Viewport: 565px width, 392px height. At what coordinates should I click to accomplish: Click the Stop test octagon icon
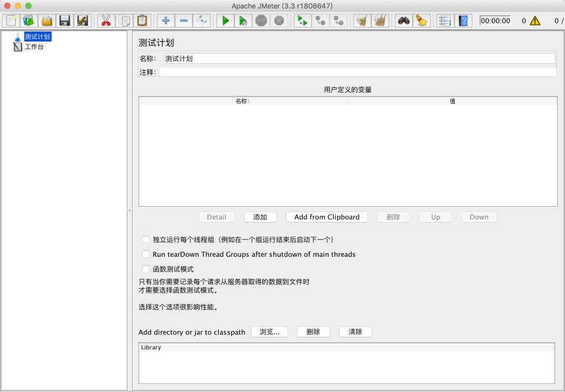point(261,20)
